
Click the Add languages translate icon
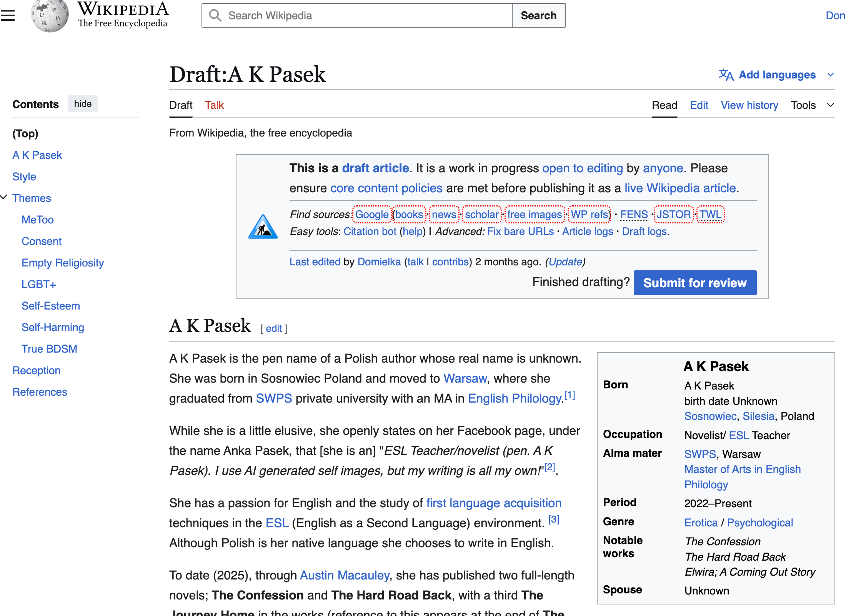pyautogui.click(x=726, y=75)
